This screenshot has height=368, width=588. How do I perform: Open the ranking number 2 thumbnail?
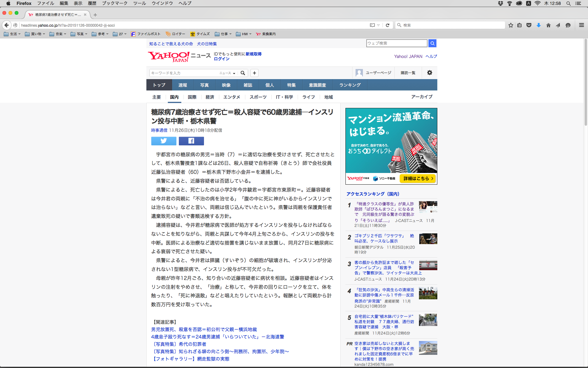(x=428, y=239)
